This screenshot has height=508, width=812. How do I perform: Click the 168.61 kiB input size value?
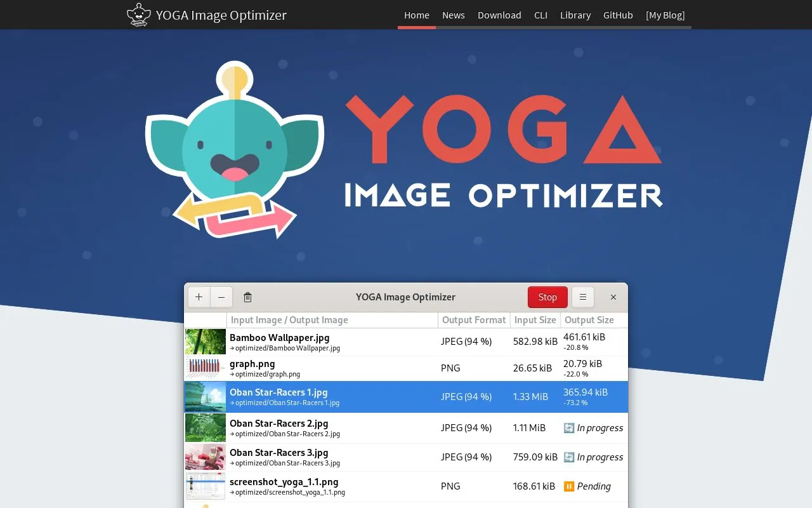(x=534, y=486)
